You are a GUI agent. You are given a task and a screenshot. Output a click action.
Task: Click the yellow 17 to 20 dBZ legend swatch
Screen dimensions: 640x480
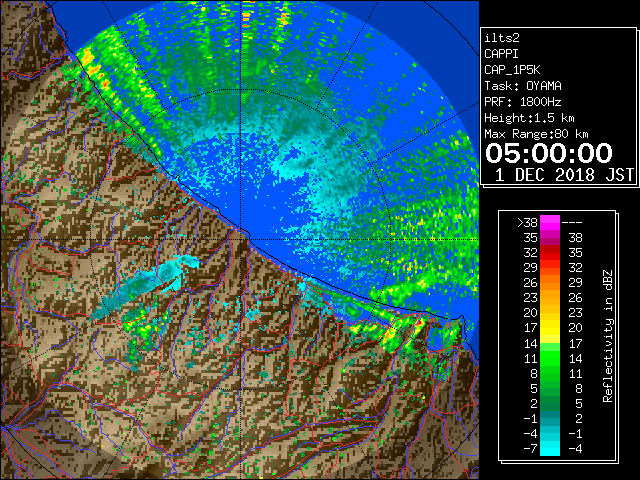pyautogui.click(x=550, y=328)
